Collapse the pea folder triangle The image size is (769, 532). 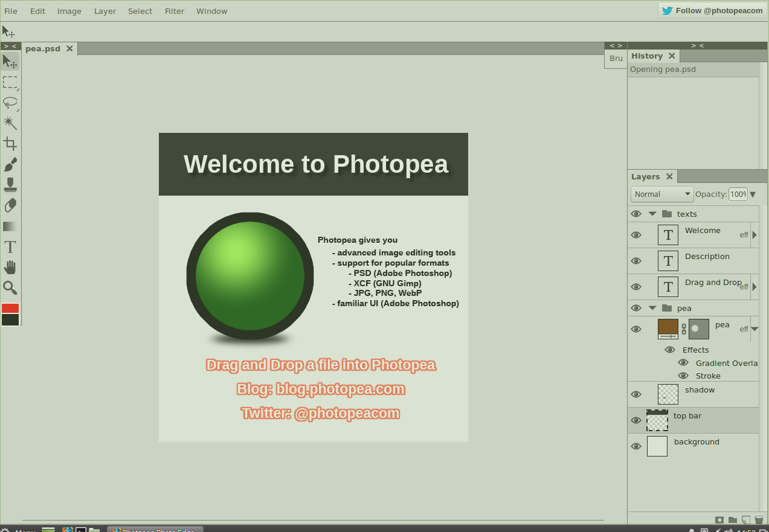coord(652,308)
